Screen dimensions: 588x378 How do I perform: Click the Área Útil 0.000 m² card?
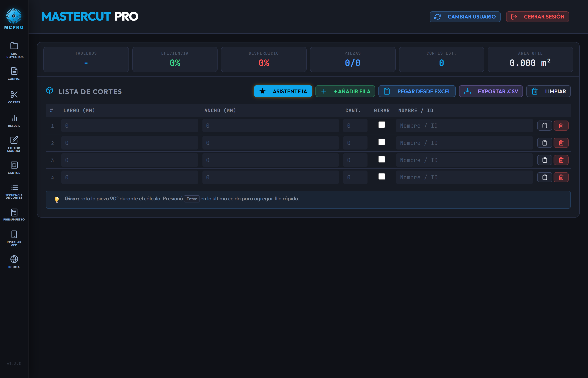click(x=530, y=59)
